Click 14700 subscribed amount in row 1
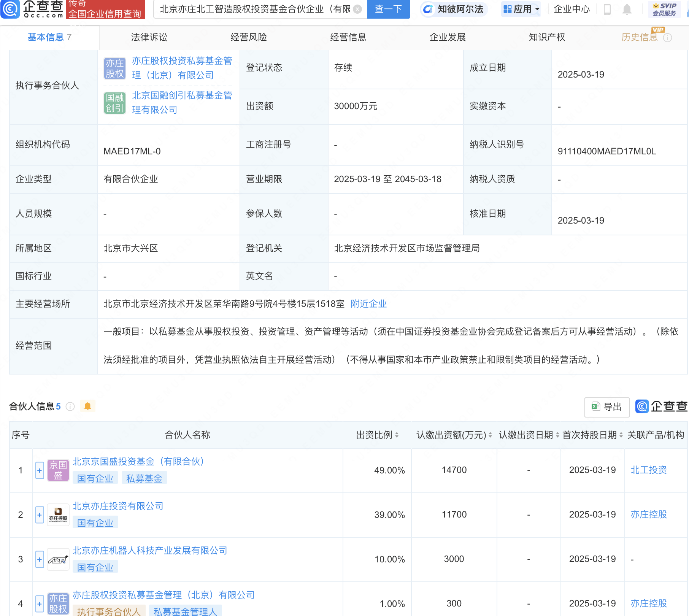689x616 pixels. [454, 470]
